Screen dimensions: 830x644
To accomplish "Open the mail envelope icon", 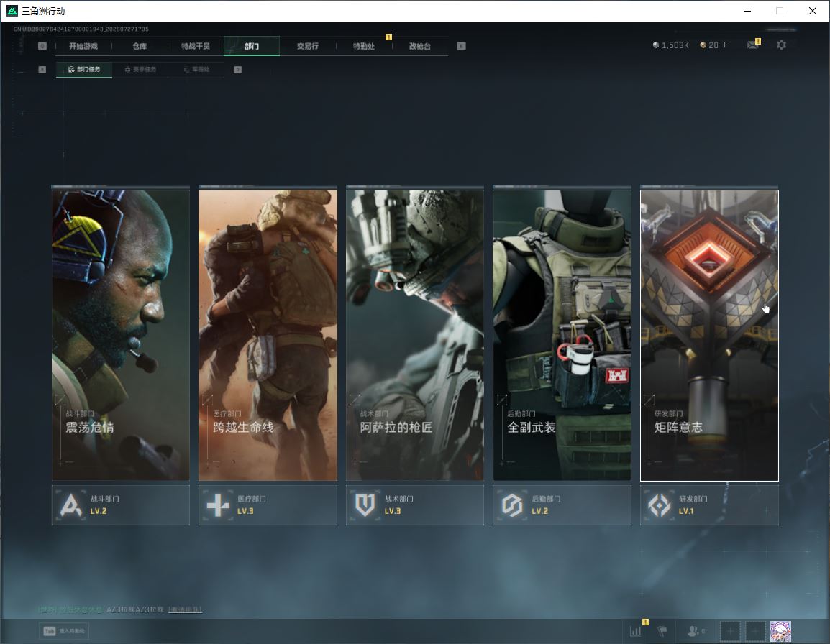I will click(753, 45).
